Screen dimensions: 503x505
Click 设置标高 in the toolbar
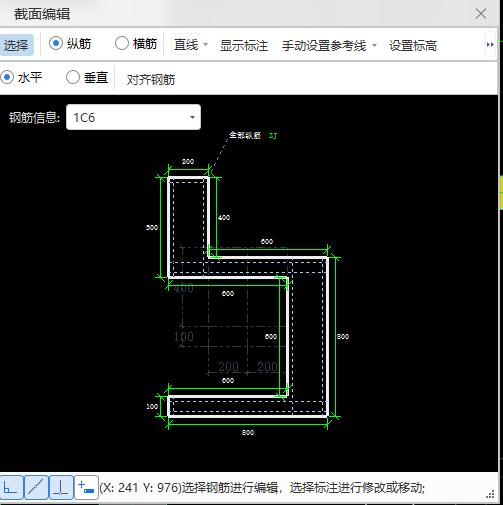413,46
